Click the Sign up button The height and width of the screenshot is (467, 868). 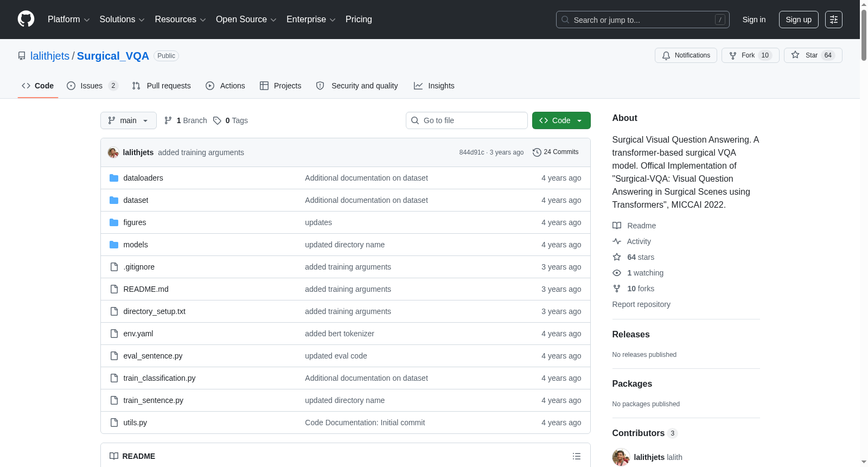coord(799,20)
